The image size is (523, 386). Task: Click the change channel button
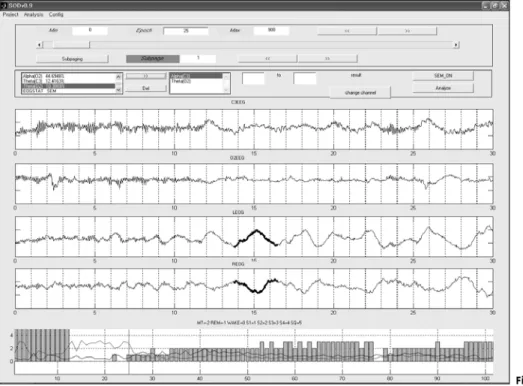point(360,93)
